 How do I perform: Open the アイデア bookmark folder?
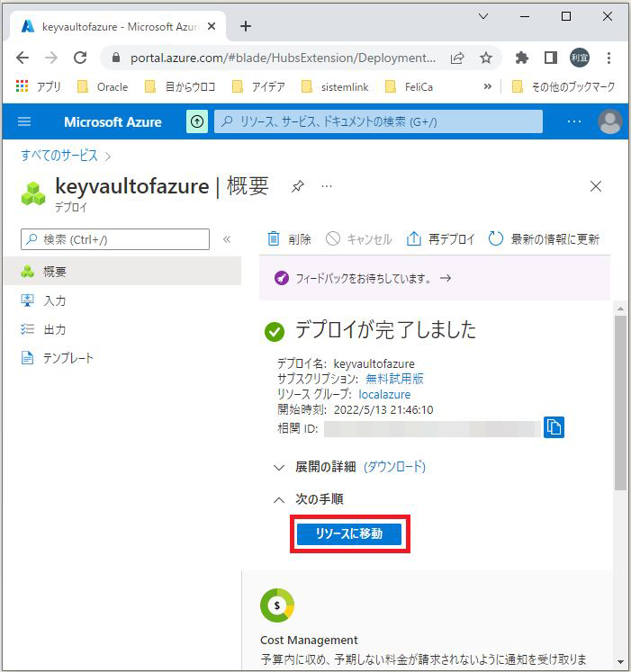pyautogui.click(x=258, y=87)
